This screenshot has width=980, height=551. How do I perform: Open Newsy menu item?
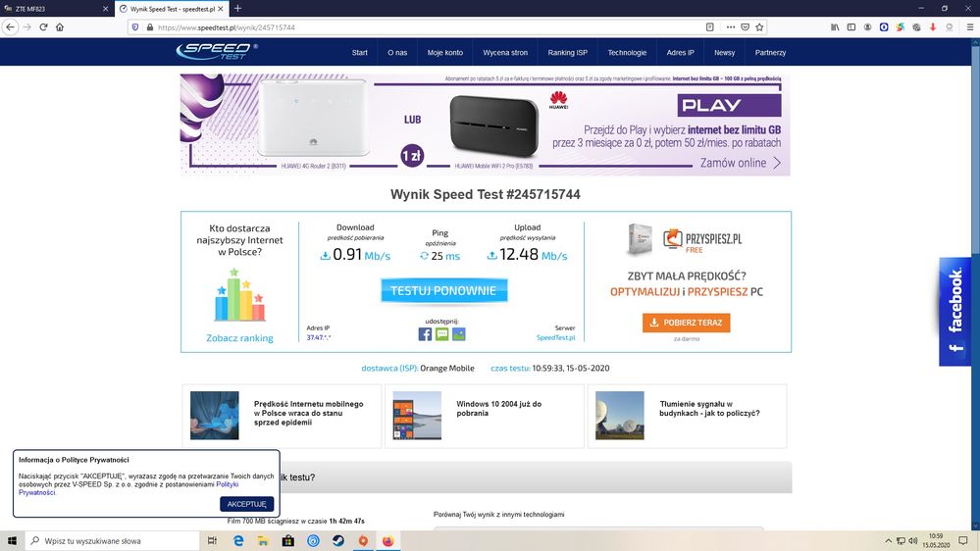coord(724,53)
